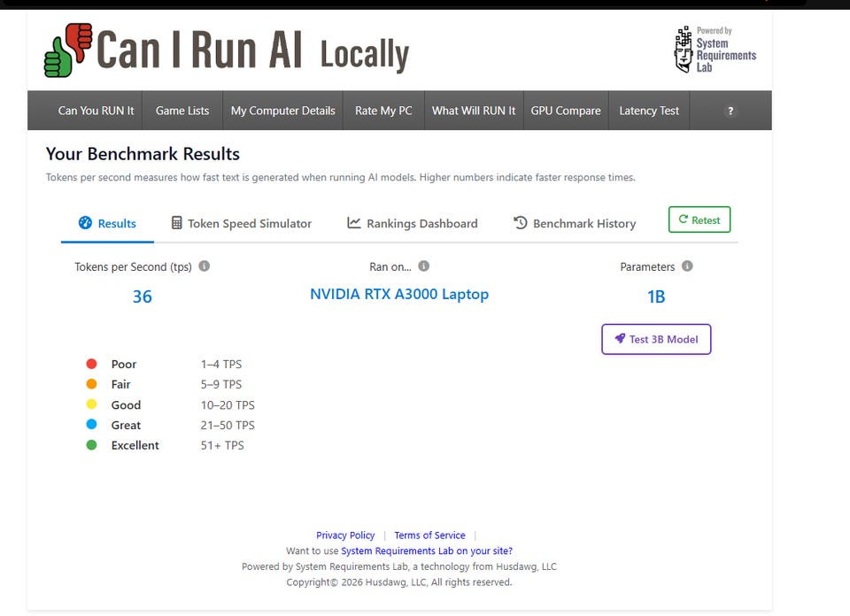
Task: Click the 1–4 TPS range text
Action: coord(221,365)
